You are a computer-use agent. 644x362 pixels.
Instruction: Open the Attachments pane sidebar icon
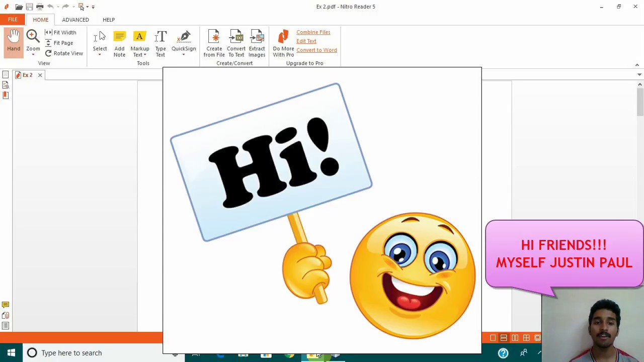pos(6,315)
